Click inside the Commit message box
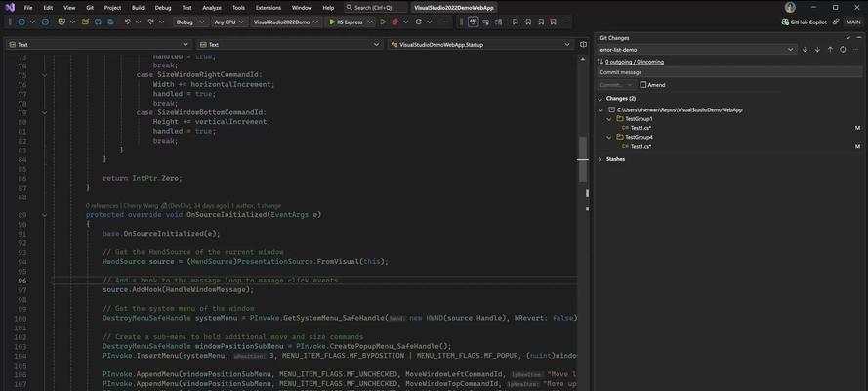The width and height of the screenshot is (868, 391). tap(730, 72)
